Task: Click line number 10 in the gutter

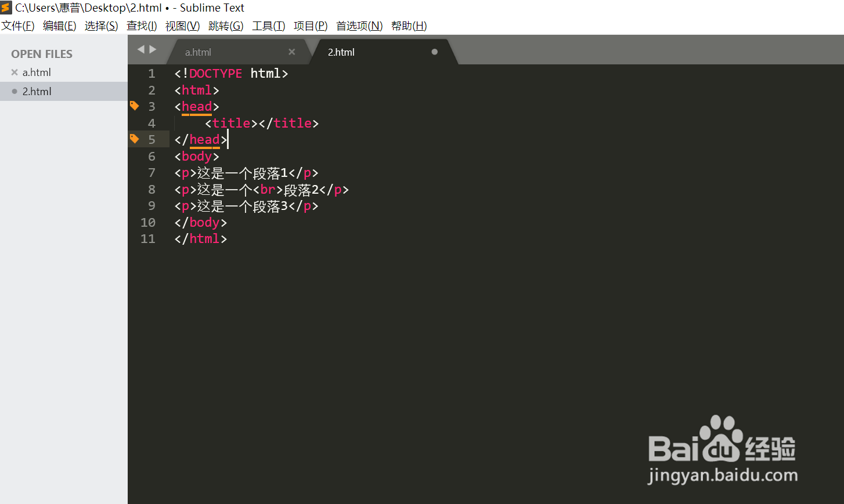Action: point(148,223)
